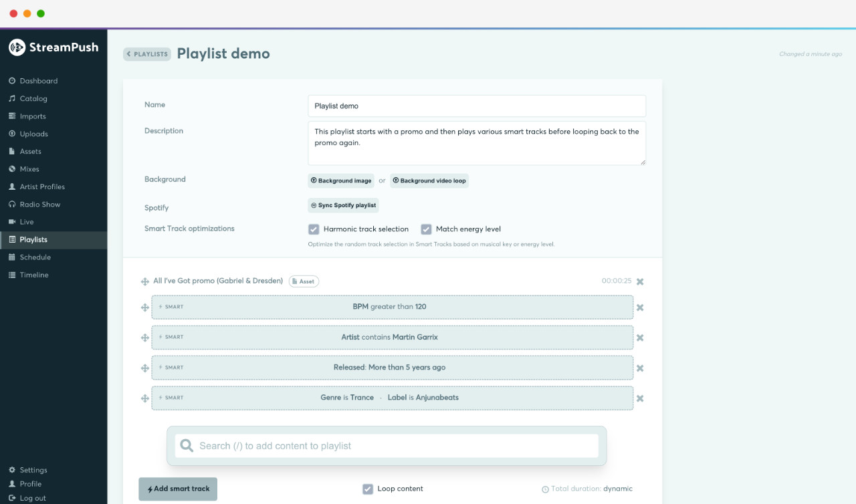Click the Profile icon at the bottom
The height and width of the screenshot is (504, 856).
11,484
